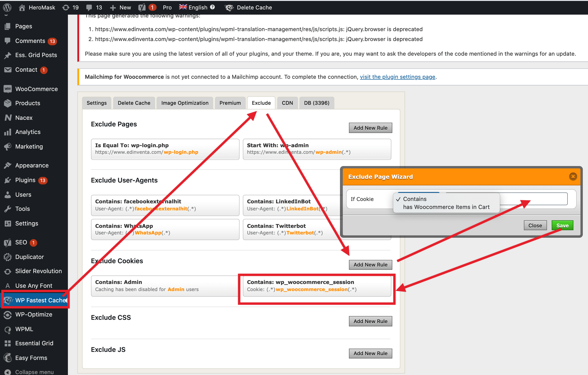This screenshot has width=588, height=375.
Task: Open Settings sliders icon in sidebar
Action: [x=8, y=223]
